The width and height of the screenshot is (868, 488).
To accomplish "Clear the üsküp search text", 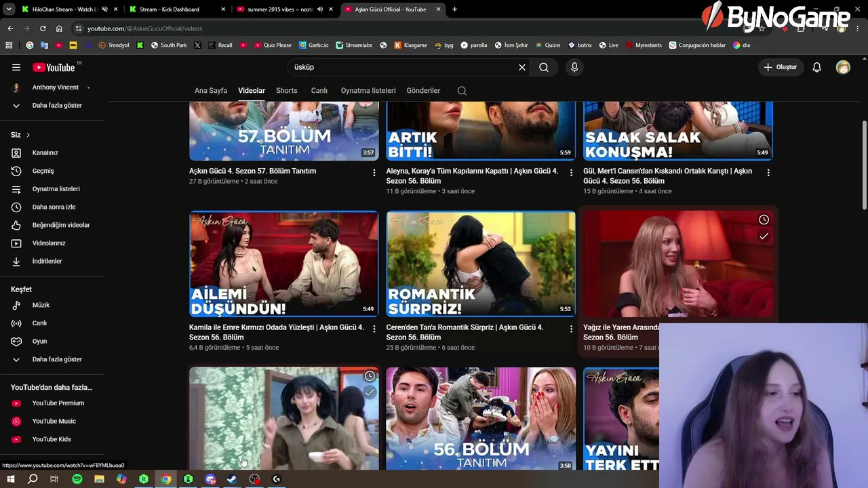I will pos(522,67).
